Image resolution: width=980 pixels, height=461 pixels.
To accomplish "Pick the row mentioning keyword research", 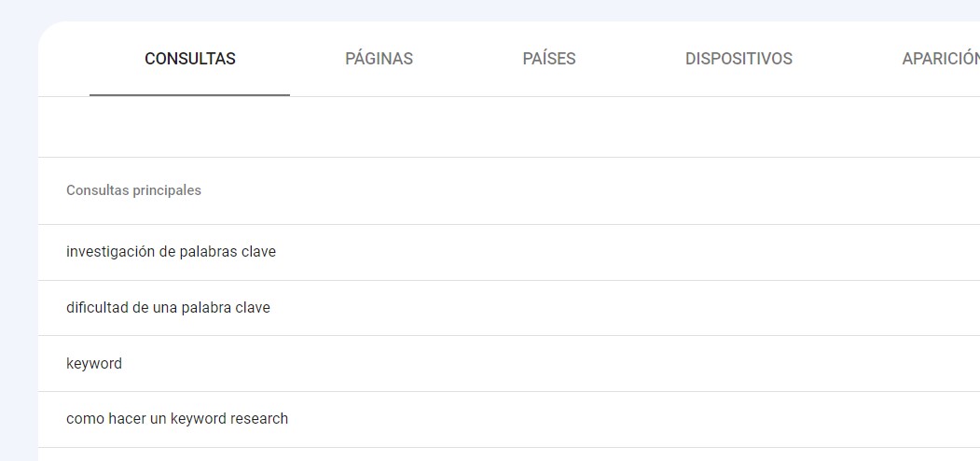I will (x=509, y=419).
